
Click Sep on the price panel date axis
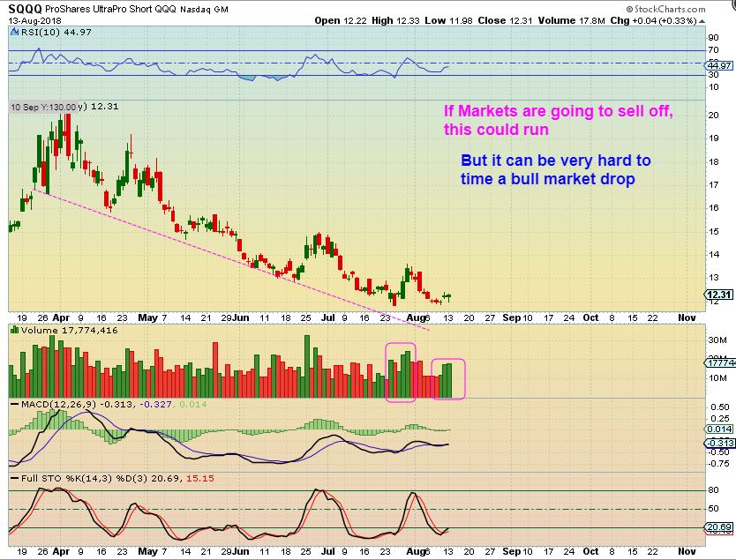[511, 317]
